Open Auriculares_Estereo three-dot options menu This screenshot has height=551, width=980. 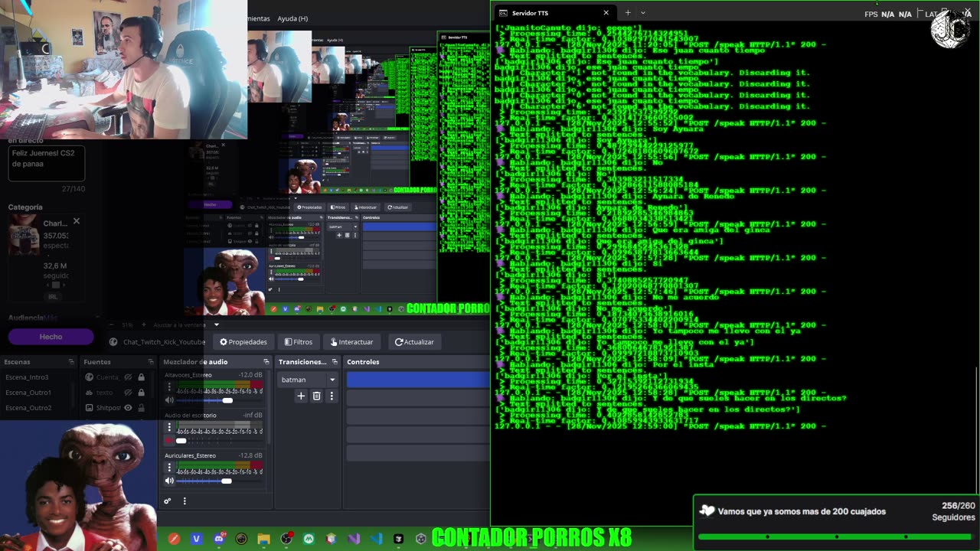coord(169,468)
